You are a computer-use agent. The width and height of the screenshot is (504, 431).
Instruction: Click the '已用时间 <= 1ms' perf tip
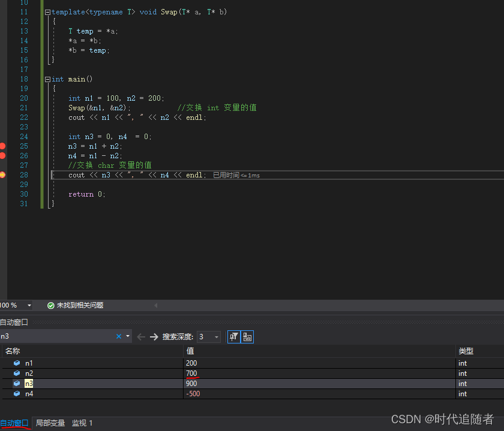236,175
